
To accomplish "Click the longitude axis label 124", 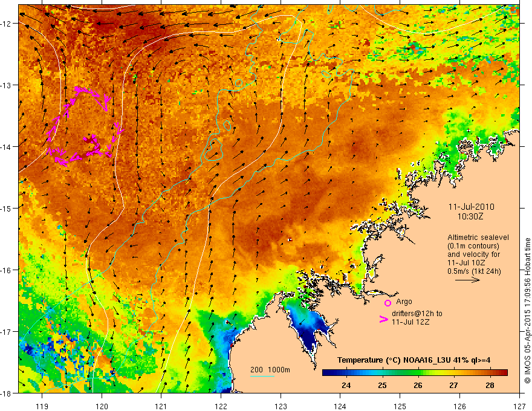I will (340, 406).
